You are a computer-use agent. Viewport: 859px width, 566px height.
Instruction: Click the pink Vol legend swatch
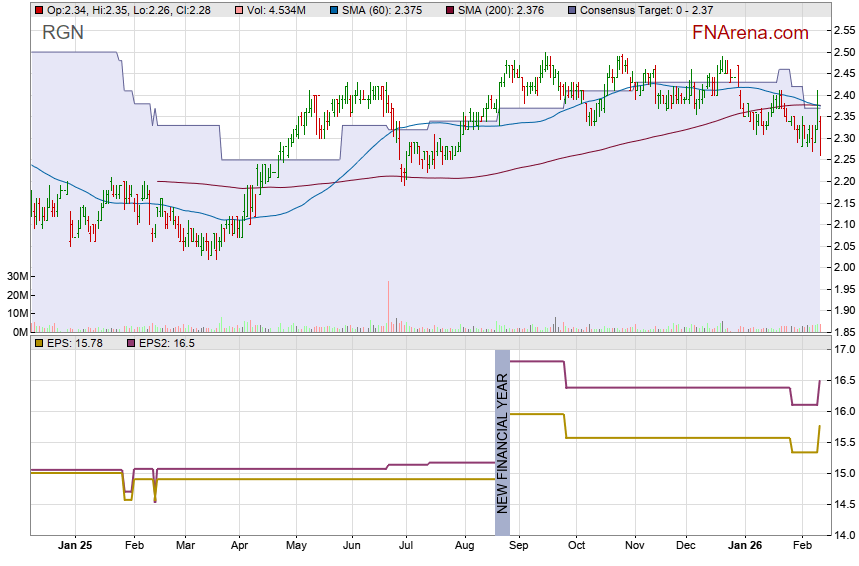[x=237, y=10]
